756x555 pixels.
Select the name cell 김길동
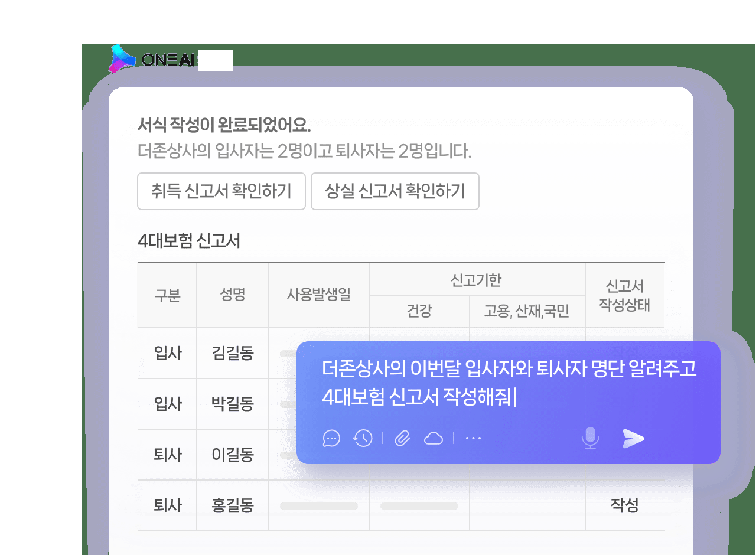[233, 353]
